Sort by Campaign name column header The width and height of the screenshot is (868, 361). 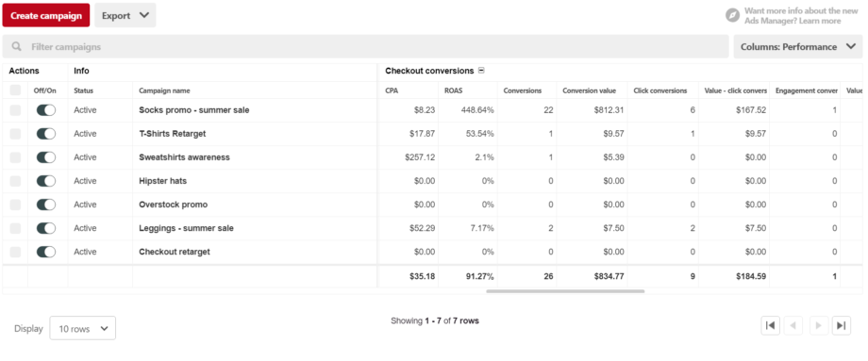coord(164,90)
